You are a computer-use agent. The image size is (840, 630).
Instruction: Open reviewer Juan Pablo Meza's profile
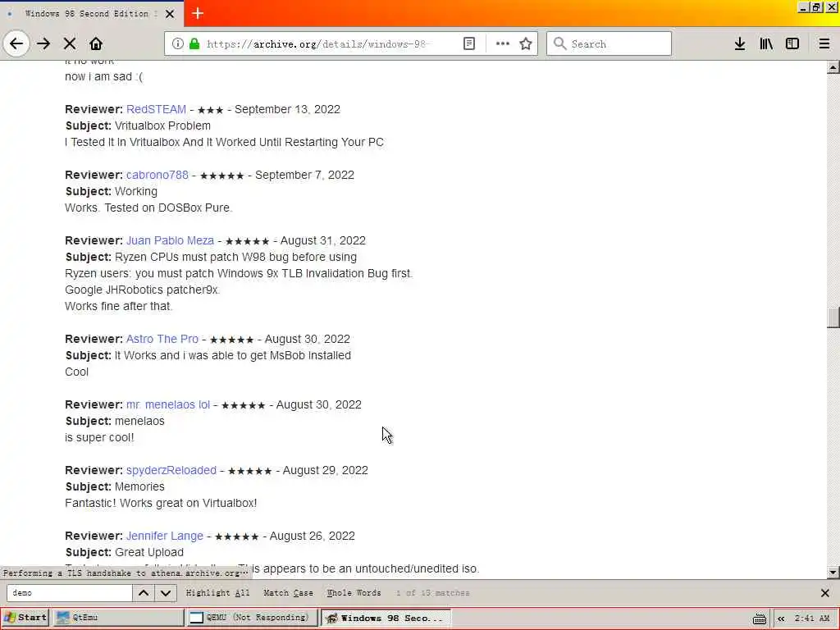(x=171, y=240)
